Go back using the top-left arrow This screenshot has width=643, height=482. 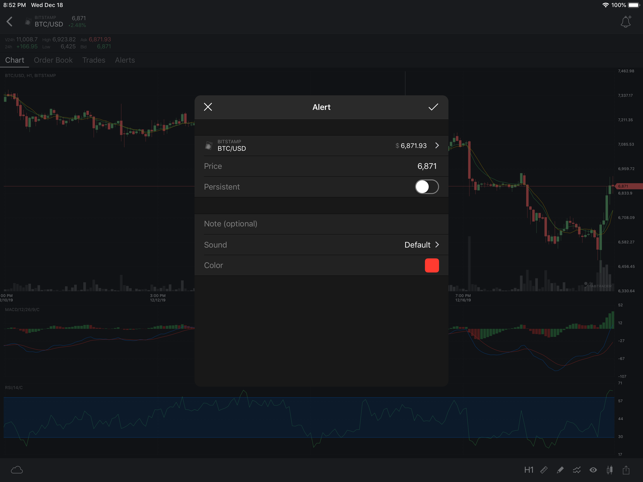10,22
